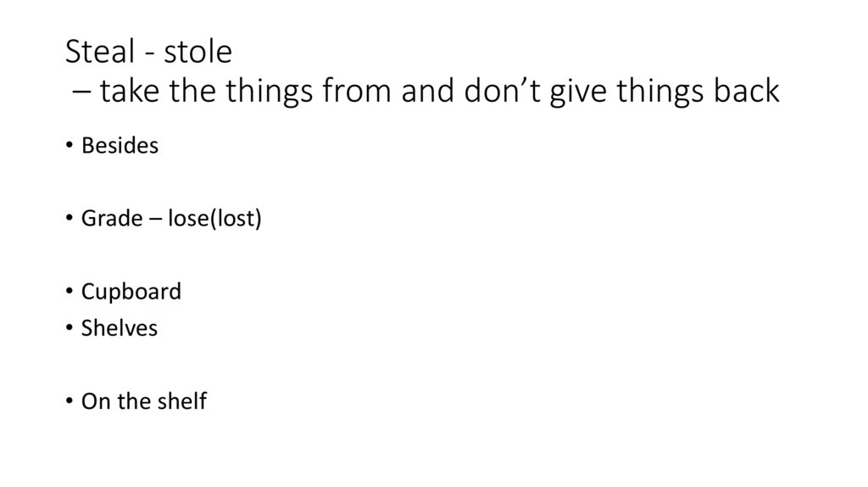Viewport: 868px width, 487px height.
Task: Select the "Cupboard" bullet text
Action: click(131, 292)
